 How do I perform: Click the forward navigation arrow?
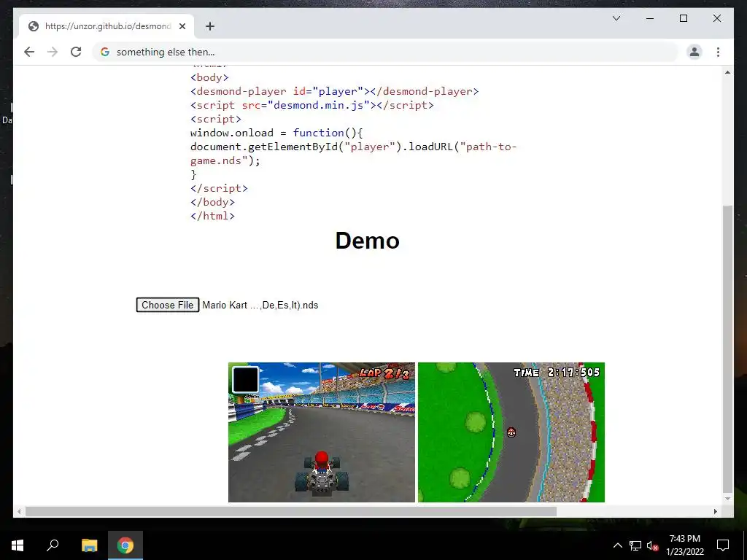pyautogui.click(x=53, y=52)
